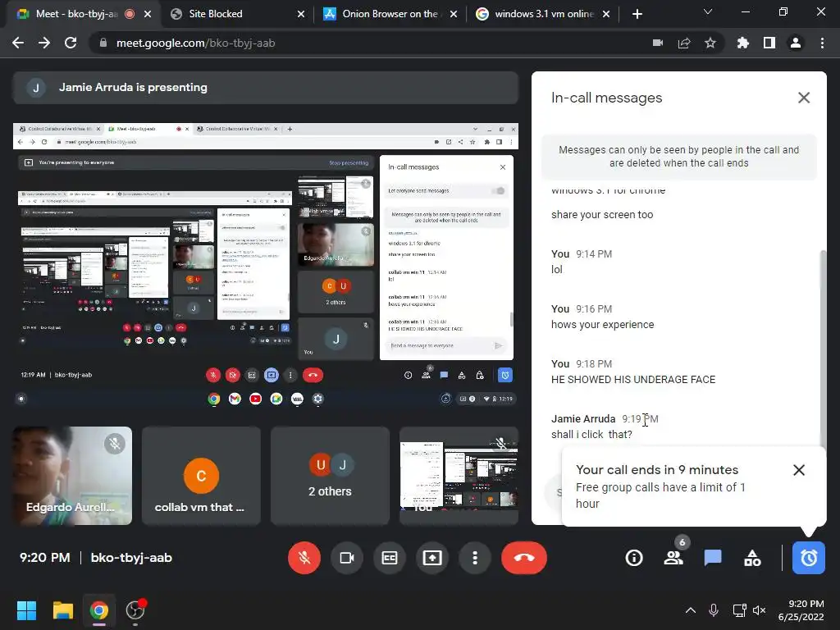Click the message 'hows your experience'

(x=602, y=325)
